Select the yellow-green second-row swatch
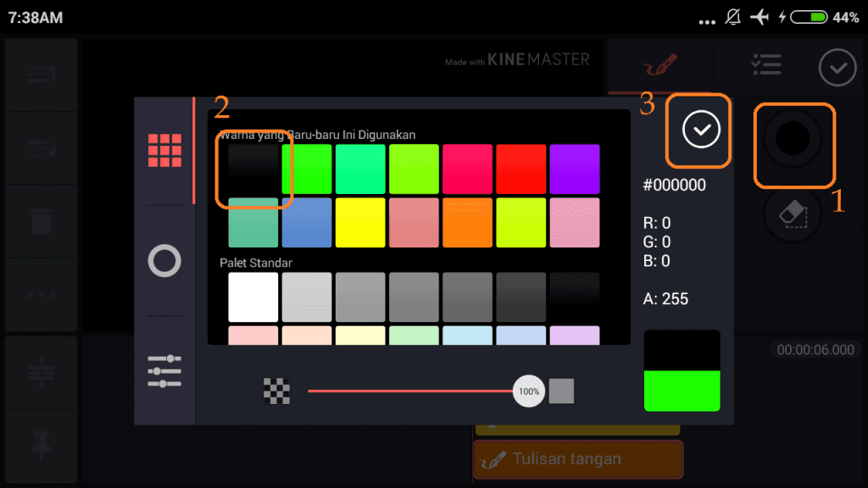This screenshot has height=488, width=868. [x=521, y=223]
